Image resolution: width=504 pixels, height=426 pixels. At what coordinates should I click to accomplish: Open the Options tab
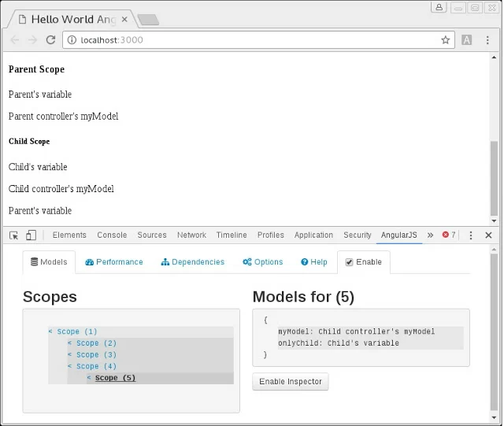pos(262,262)
